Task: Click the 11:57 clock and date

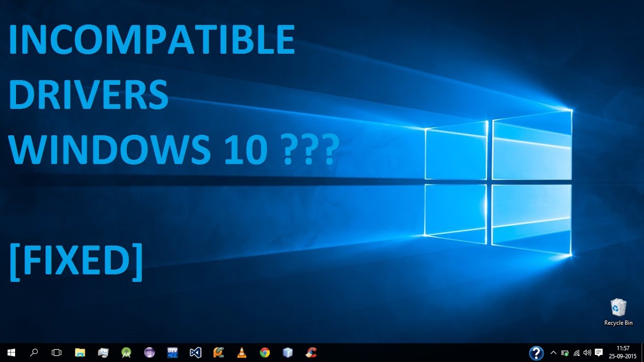Action: click(x=623, y=352)
